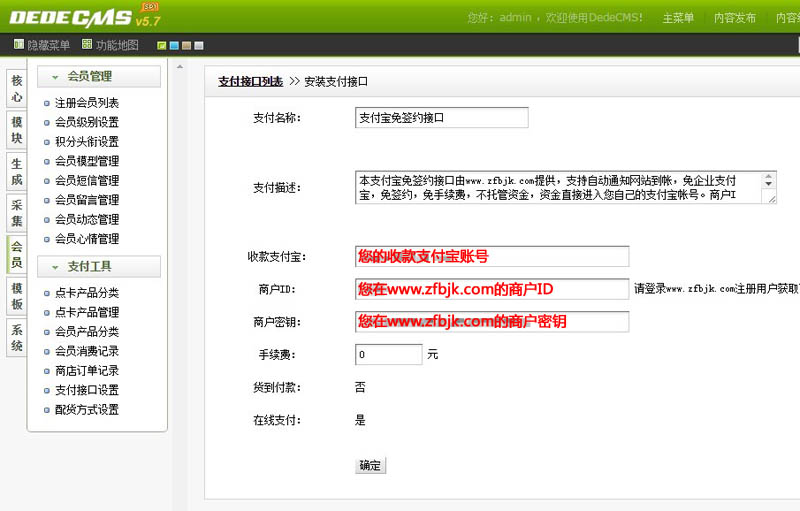Screen dimensions: 800x511
Task: Collapse the 支付工具 menu group
Action: click(99, 266)
